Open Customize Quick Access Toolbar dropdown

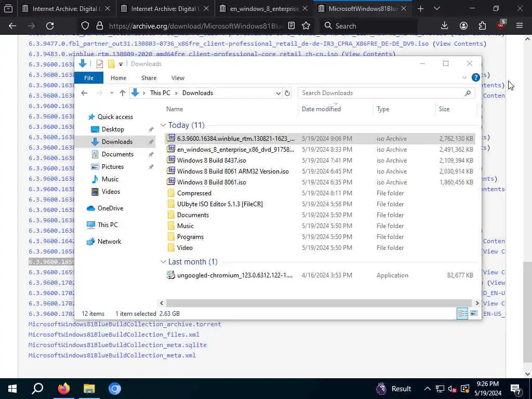pos(121,64)
